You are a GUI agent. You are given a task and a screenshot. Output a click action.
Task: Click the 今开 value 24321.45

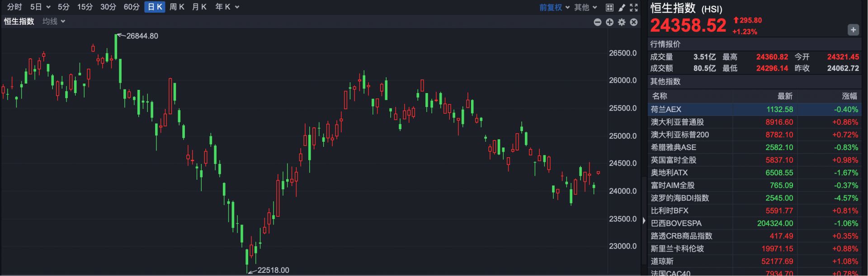tap(843, 57)
